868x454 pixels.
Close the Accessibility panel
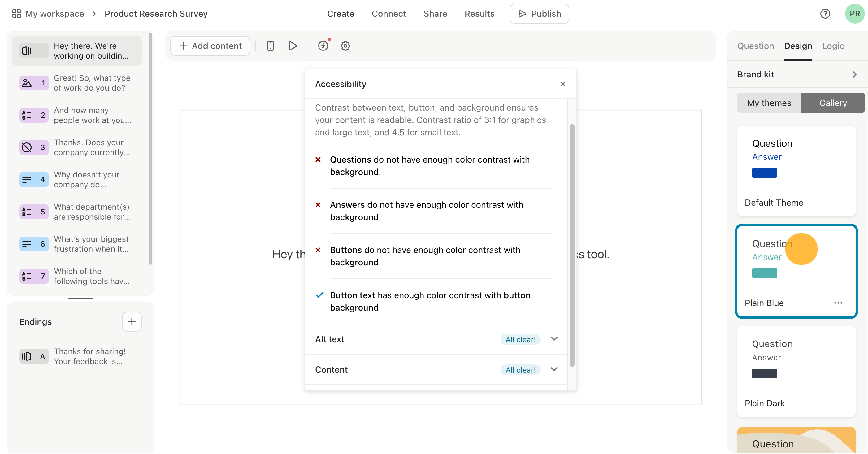(x=563, y=84)
